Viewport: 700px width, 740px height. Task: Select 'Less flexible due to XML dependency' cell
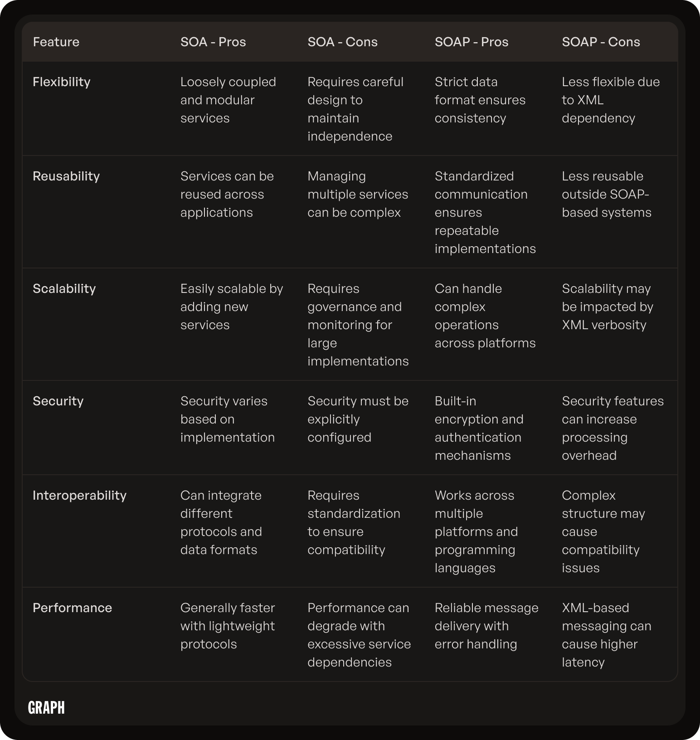[x=611, y=100]
